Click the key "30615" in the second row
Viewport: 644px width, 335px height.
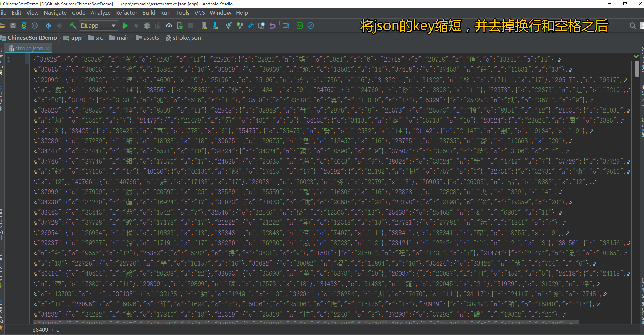[50, 69]
